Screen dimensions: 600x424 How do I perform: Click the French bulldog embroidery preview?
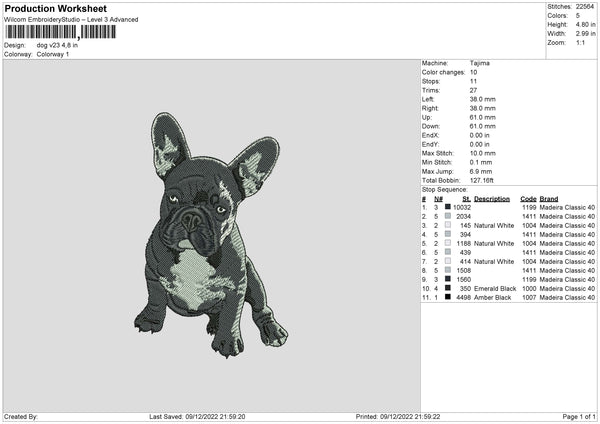(212, 235)
